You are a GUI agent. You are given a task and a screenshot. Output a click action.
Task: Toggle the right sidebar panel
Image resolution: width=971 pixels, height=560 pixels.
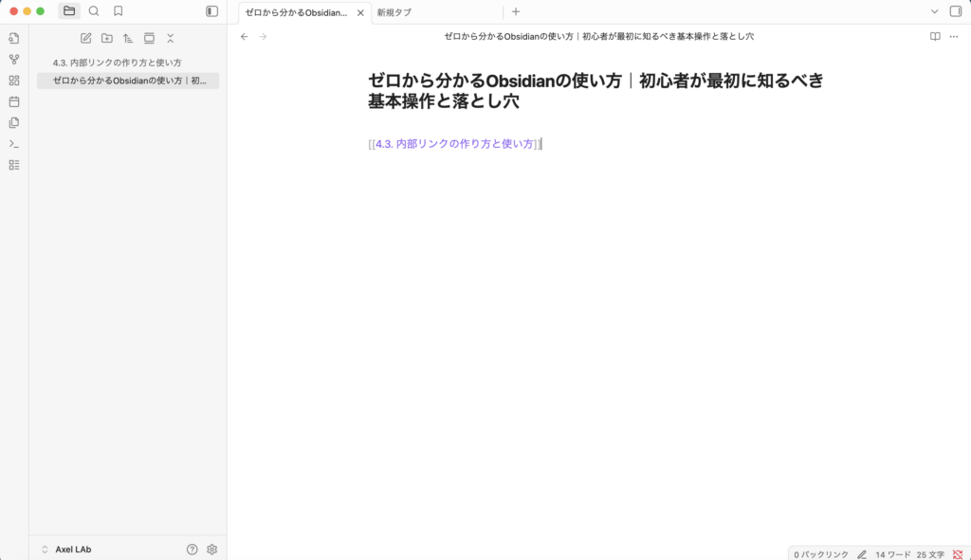pyautogui.click(x=955, y=11)
